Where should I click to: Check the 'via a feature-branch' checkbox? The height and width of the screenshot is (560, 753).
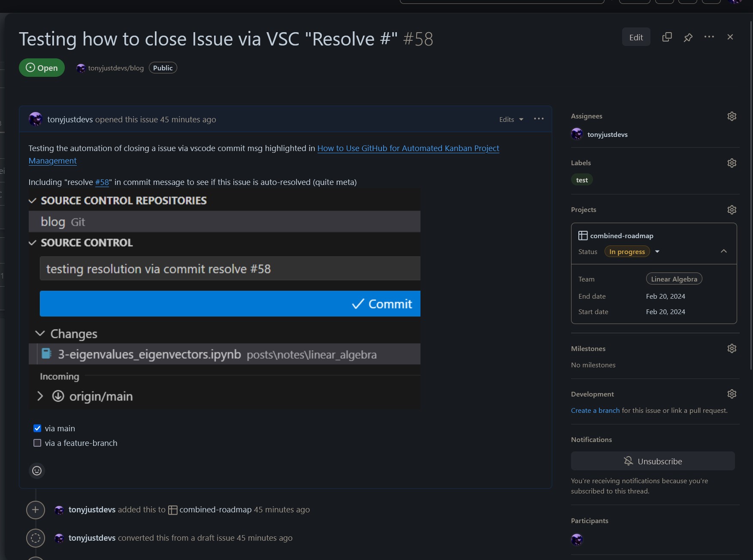37,443
